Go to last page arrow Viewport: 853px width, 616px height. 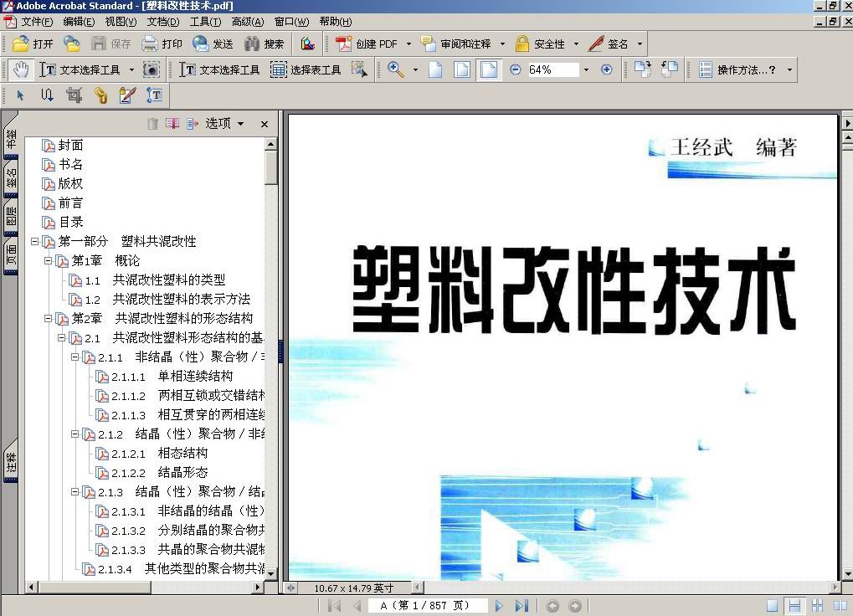[x=522, y=606]
